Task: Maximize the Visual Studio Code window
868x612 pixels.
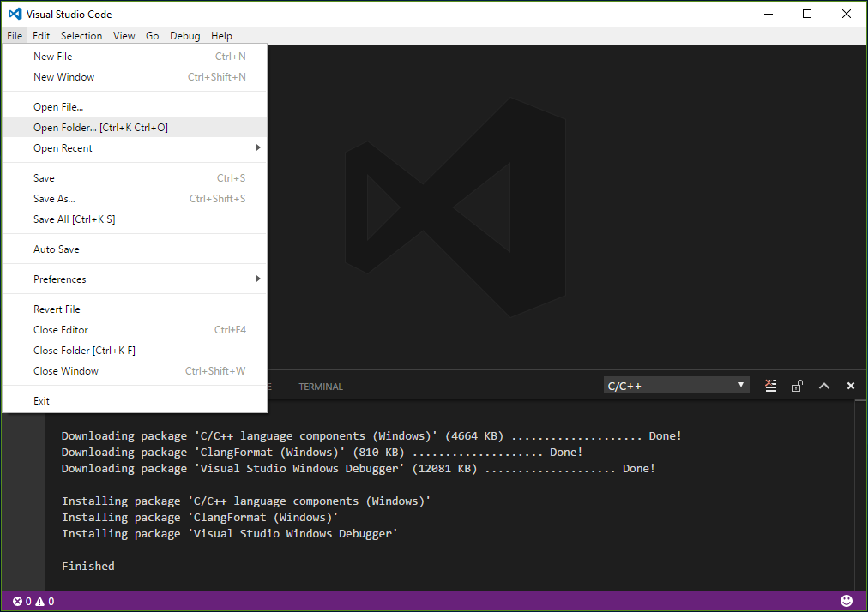Action: 807,14
